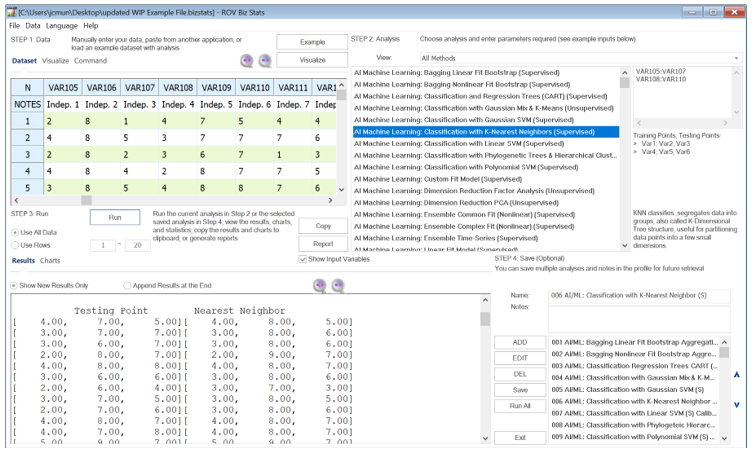
Task: Click the Name field for saved analysis
Action: point(639,295)
